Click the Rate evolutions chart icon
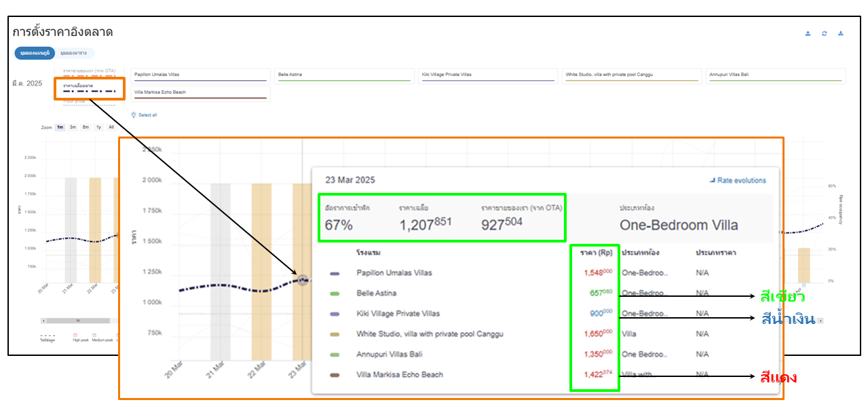Screen dimensions: 868x415 pyautogui.click(x=712, y=181)
